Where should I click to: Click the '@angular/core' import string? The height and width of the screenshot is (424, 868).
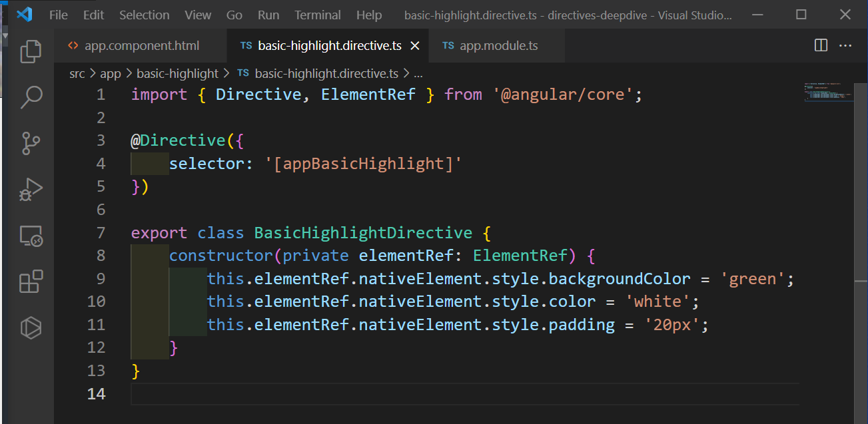click(x=564, y=95)
